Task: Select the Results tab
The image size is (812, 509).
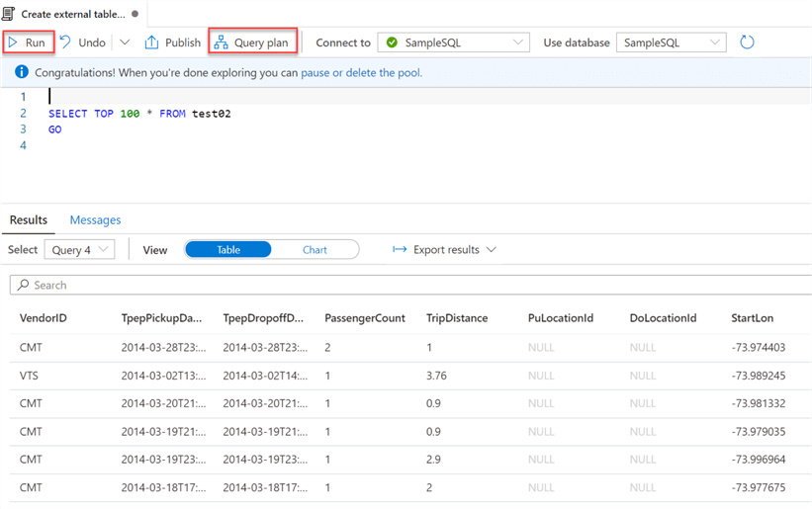Action: coord(29,220)
